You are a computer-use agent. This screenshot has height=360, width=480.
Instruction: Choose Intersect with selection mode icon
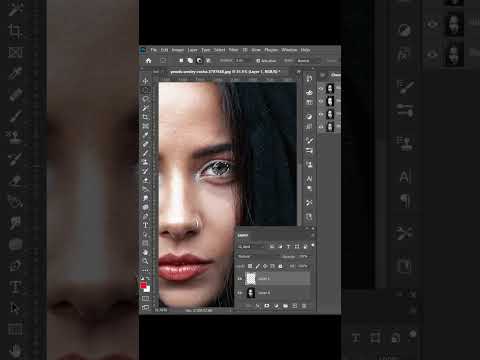pos(208,61)
